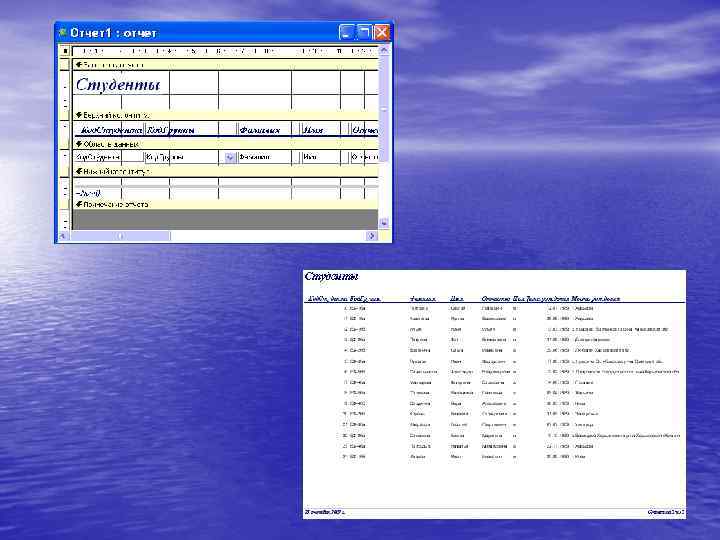Minimize the Отчет1 report window
The height and width of the screenshot is (540, 720).
tap(347, 33)
